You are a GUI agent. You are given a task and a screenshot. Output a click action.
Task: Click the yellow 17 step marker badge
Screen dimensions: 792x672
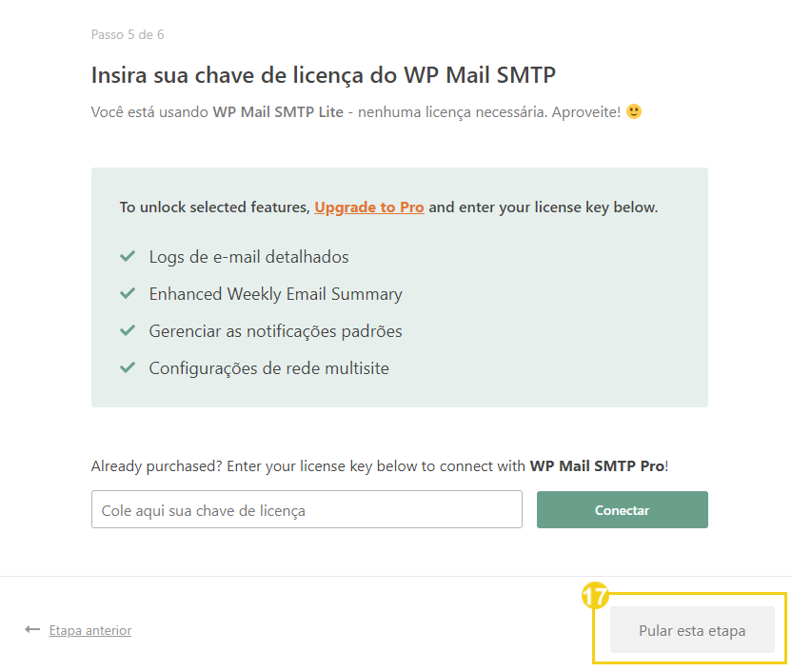click(595, 595)
